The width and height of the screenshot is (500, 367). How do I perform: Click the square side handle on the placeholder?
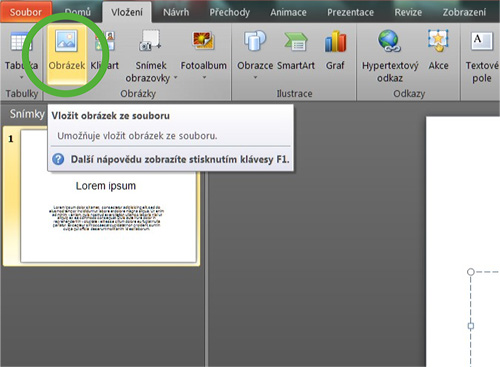tap(471, 326)
